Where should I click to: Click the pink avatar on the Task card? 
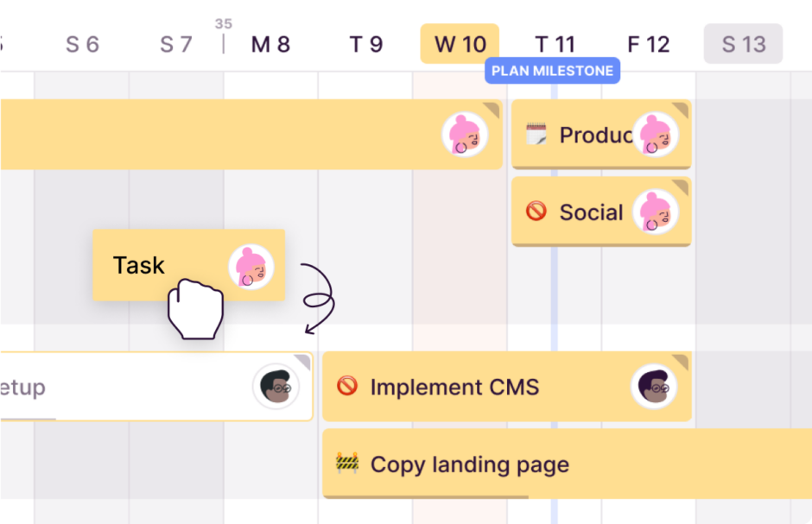click(x=250, y=265)
